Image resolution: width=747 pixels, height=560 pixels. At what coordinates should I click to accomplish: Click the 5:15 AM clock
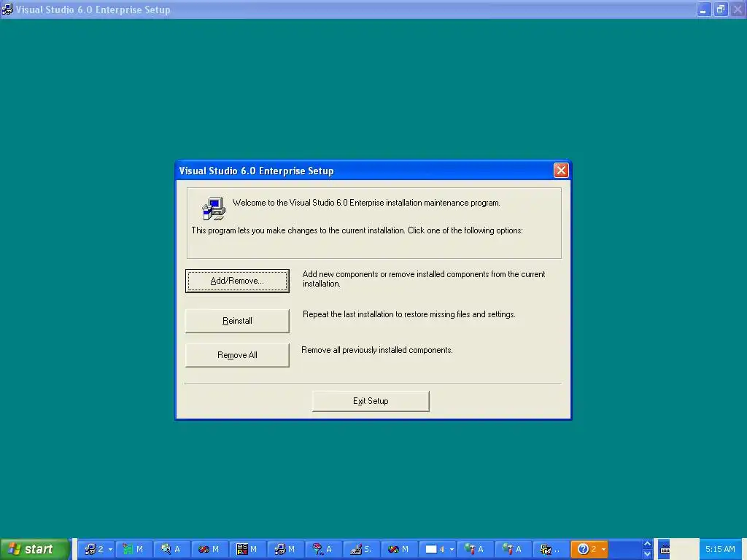(720, 550)
